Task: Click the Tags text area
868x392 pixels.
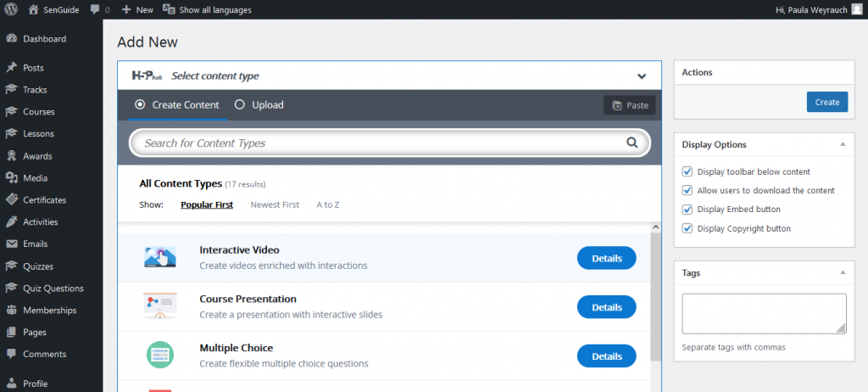Action: pyautogui.click(x=764, y=313)
